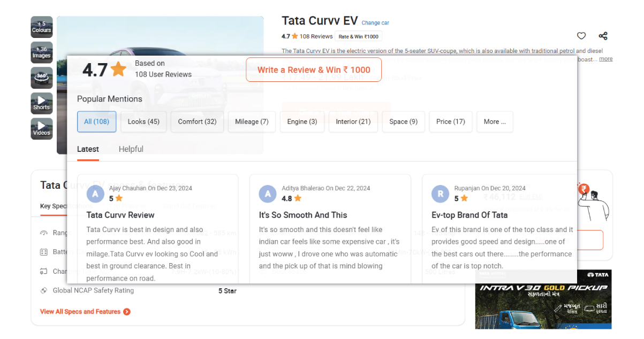Select the All (108) mention filter

97,121
